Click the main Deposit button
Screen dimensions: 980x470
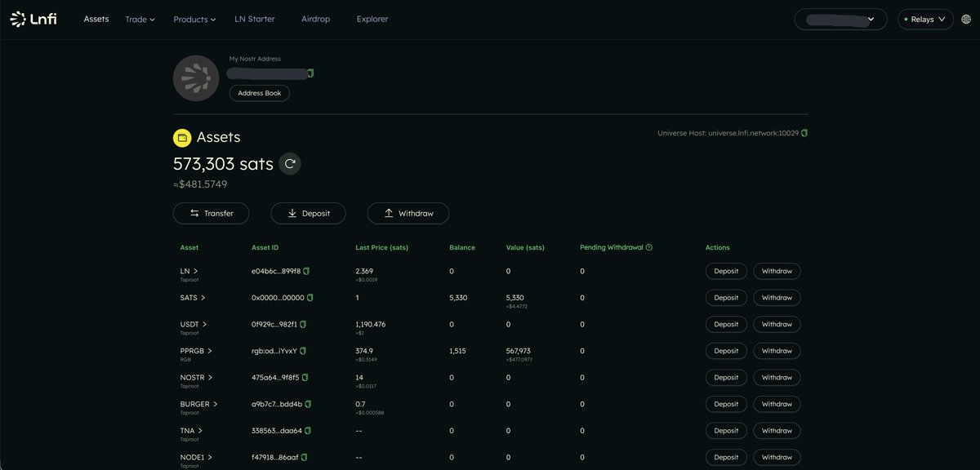(x=308, y=213)
